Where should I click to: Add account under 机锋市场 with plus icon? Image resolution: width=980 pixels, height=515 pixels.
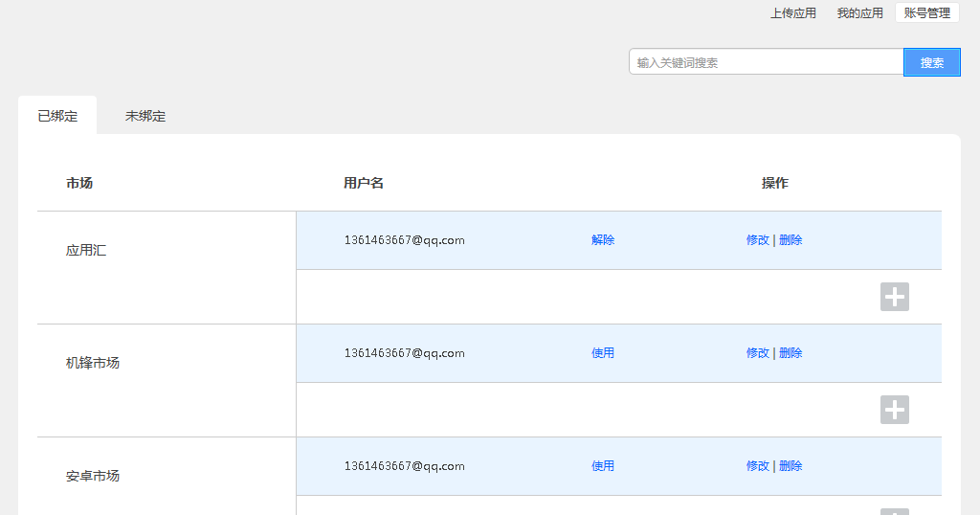click(x=895, y=410)
